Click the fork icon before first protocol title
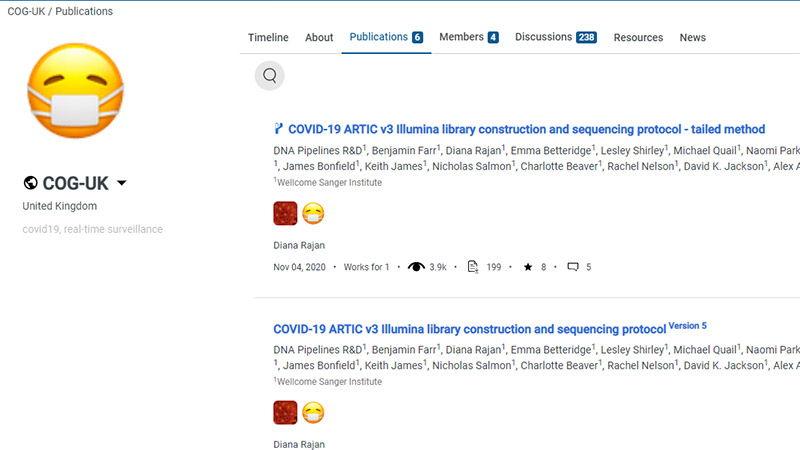This screenshot has width=800, height=450. tap(279, 129)
